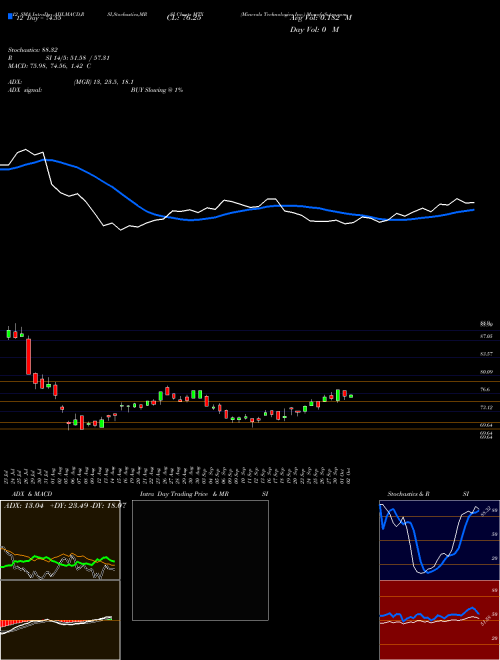Click the empty Intra Day Trading Price panel
The height and width of the screenshot is (660, 500).
coord(200,560)
